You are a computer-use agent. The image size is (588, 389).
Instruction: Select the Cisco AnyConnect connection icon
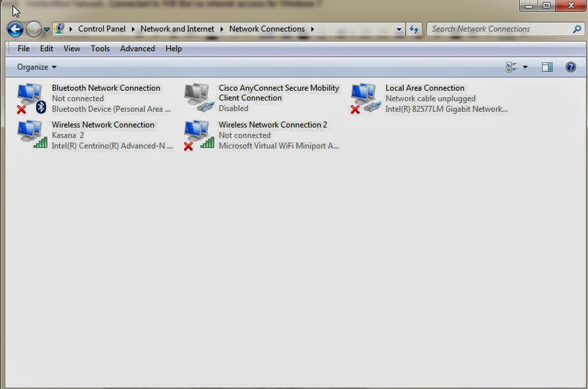coord(199,98)
